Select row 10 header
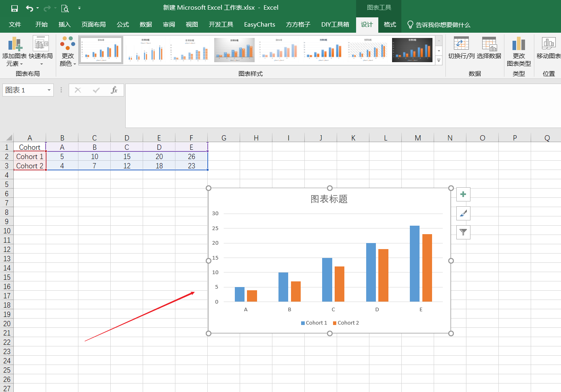Image resolution: width=561 pixels, height=392 pixels. point(7,231)
